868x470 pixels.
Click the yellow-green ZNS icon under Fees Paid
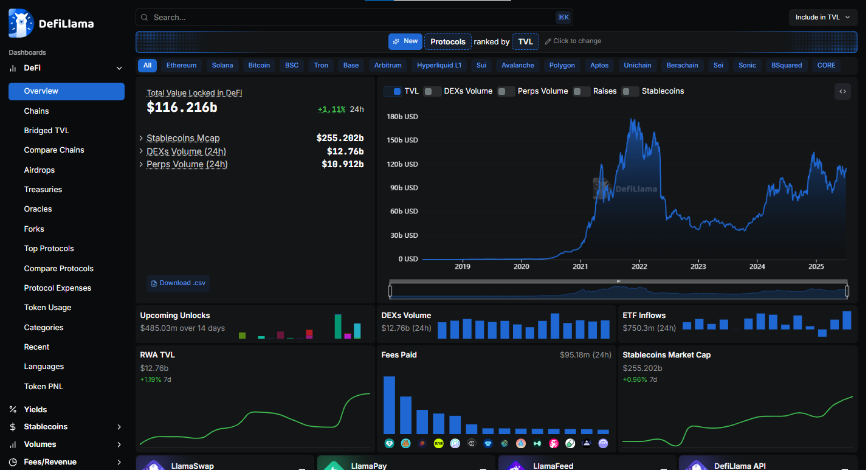438,443
